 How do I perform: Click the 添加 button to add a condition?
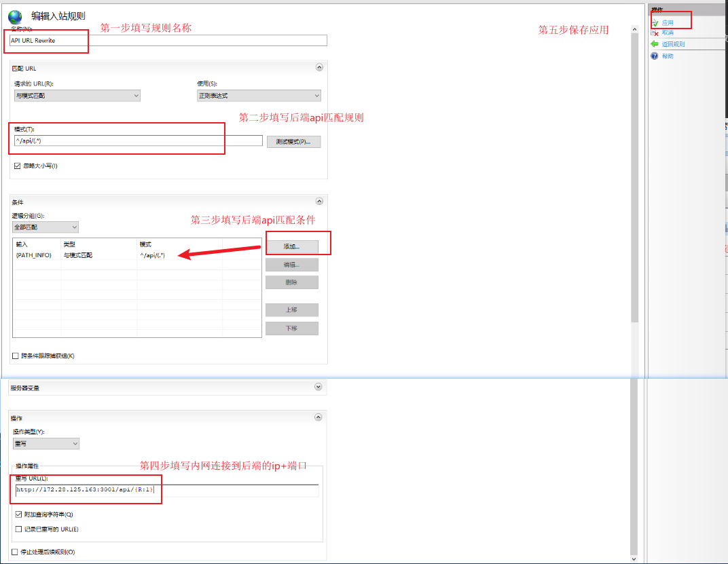(x=291, y=246)
